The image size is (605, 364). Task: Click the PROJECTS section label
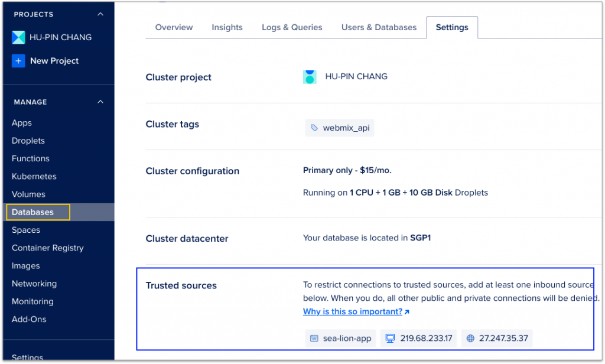[34, 14]
